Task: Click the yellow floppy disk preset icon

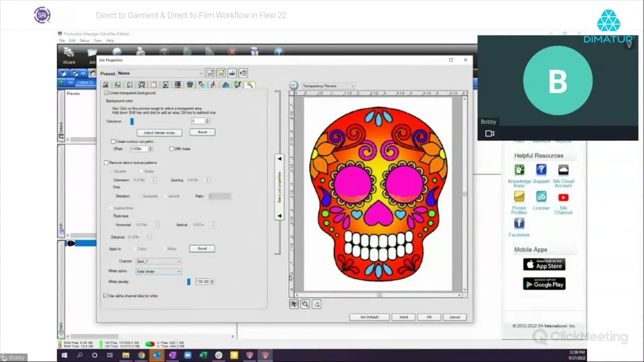Action: 221,73
